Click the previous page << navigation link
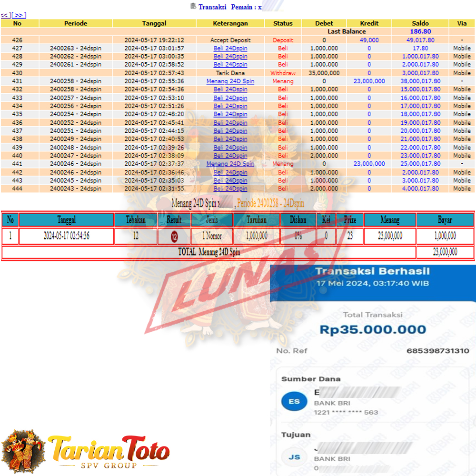The image size is (476, 476). click(5, 15)
